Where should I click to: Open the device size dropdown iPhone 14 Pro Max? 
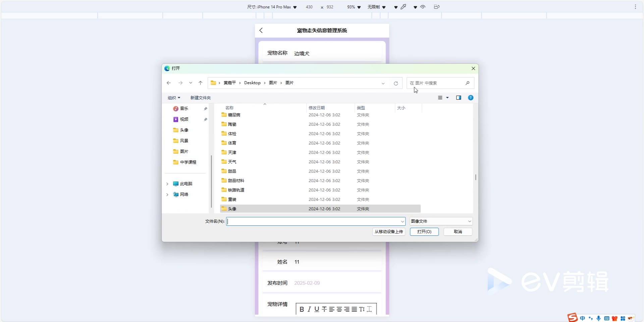(272, 7)
